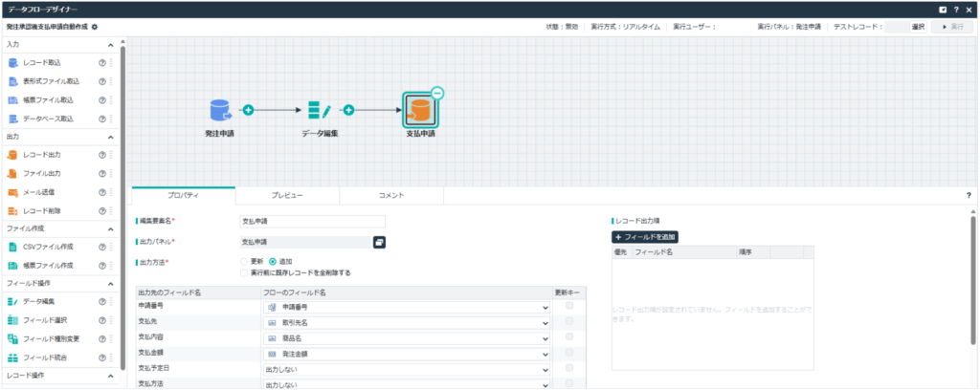The image size is (980, 390).
Task: Click the minus badge on 支払申請 node
Action: pos(436,93)
